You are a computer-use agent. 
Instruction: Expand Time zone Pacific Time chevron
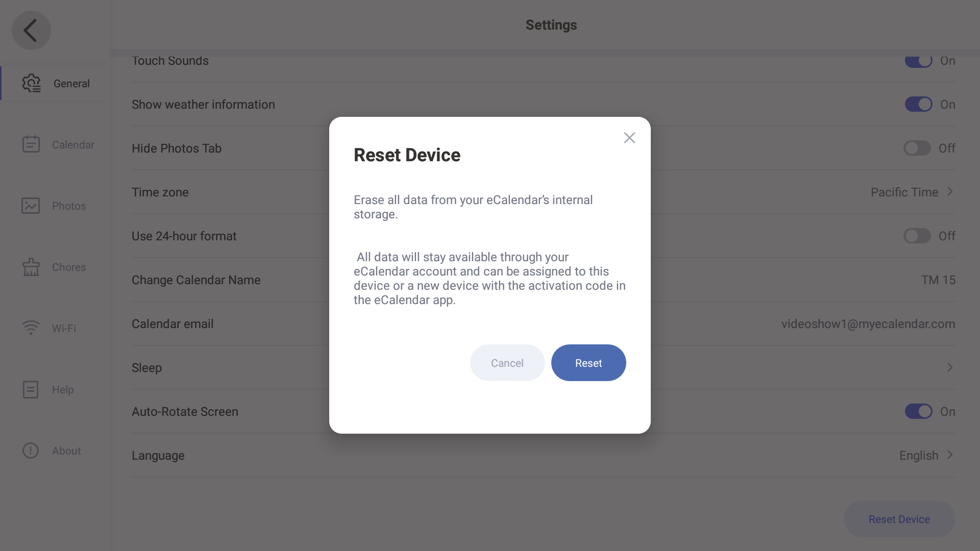(x=950, y=192)
